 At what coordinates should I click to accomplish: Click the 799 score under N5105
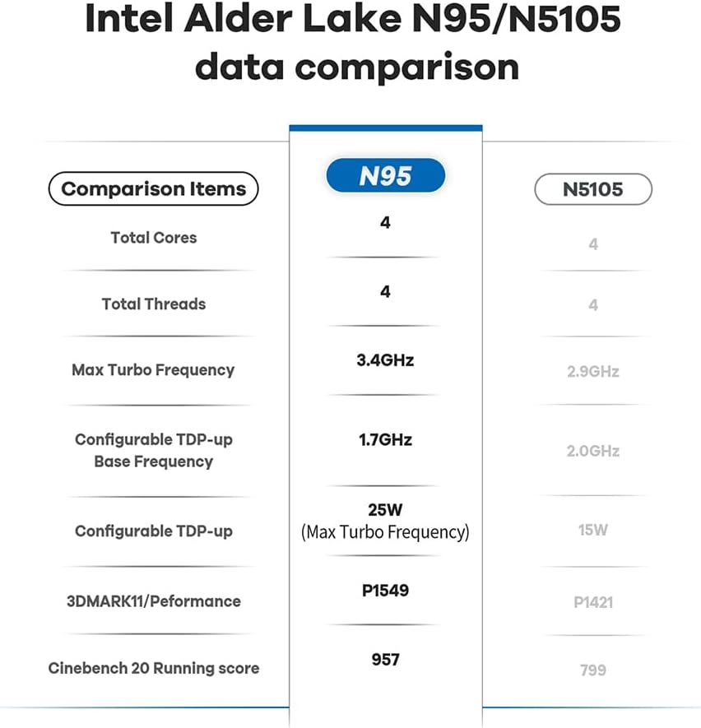click(592, 670)
